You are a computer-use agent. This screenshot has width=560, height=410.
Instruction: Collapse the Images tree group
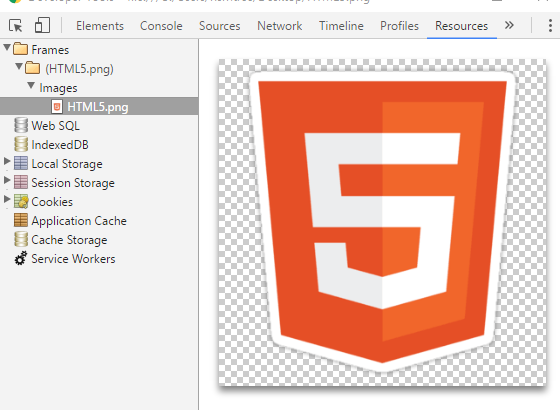pyautogui.click(x=31, y=85)
